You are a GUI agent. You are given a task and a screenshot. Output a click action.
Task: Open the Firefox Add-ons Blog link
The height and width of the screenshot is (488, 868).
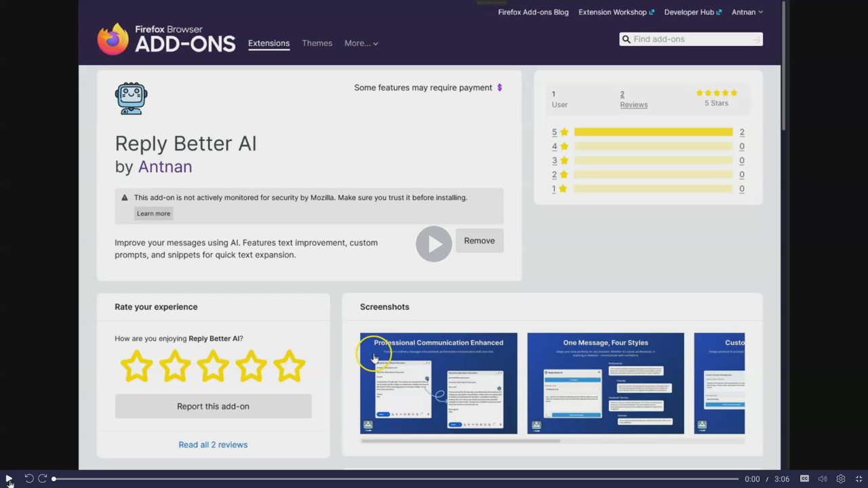[533, 12]
